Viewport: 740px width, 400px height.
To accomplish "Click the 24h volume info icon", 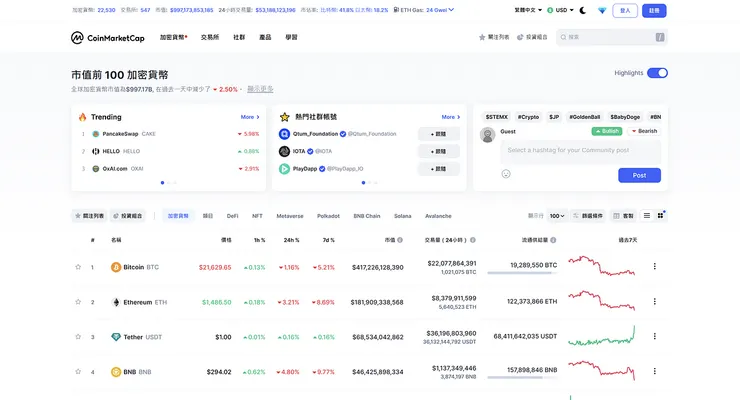I will click(x=473, y=240).
